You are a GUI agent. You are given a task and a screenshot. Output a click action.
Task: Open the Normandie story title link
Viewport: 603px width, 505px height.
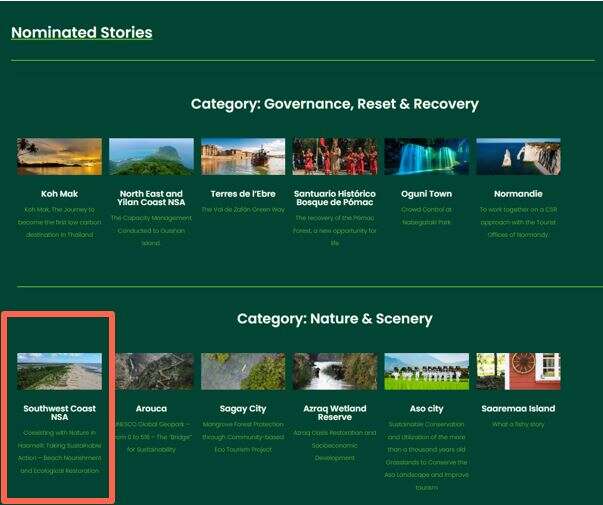coord(518,193)
